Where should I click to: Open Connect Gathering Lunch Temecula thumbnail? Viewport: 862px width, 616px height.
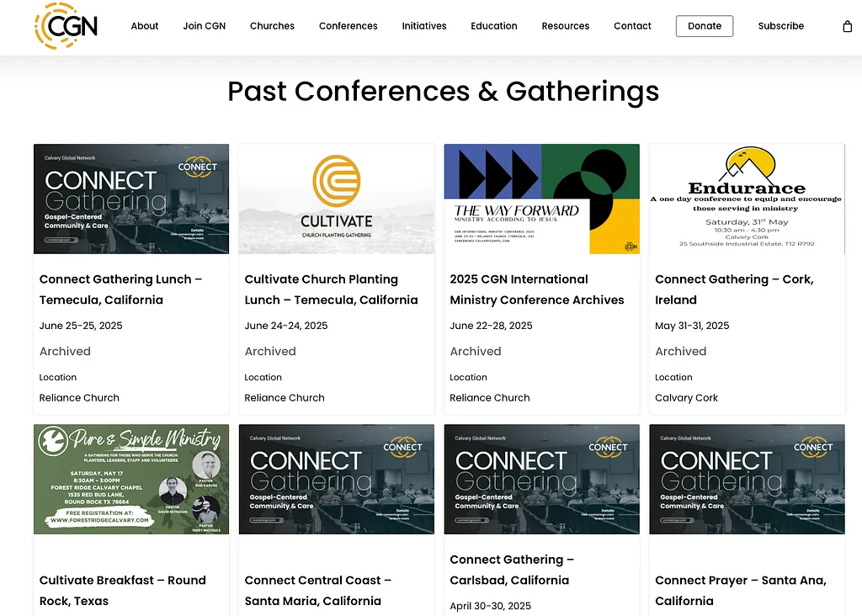131,199
